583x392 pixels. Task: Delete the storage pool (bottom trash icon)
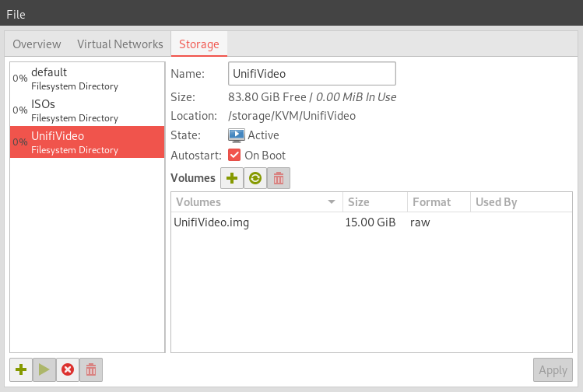click(91, 369)
